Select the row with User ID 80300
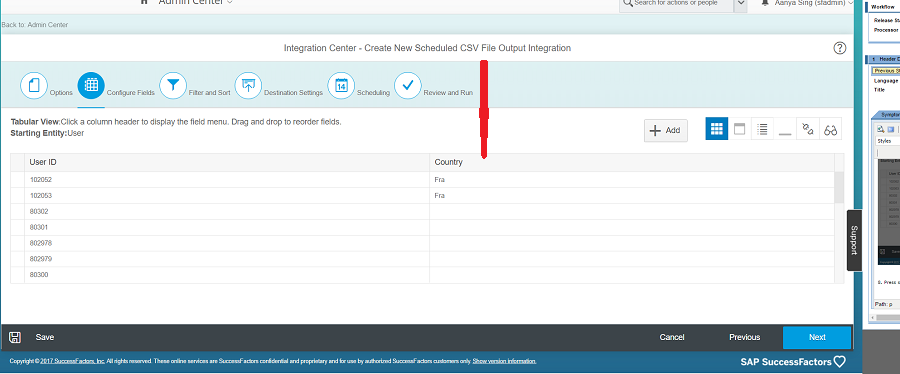Screen dimensions: 900x374 422,275
